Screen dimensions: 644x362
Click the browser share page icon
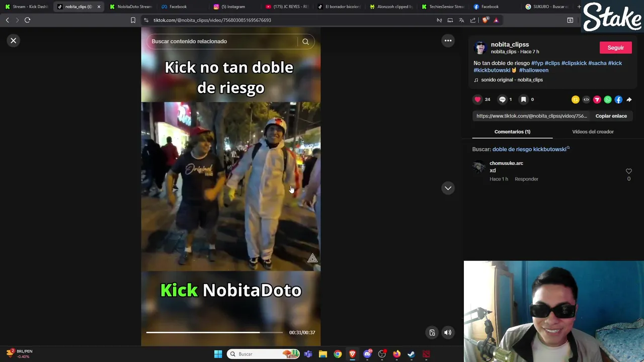click(x=473, y=20)
